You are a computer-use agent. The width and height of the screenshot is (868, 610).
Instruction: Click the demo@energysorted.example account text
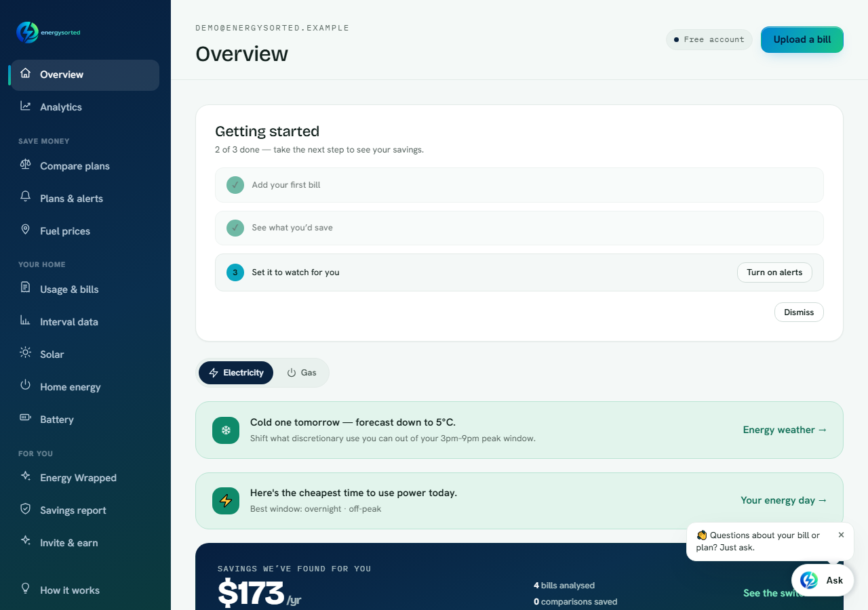pos(273,28)
